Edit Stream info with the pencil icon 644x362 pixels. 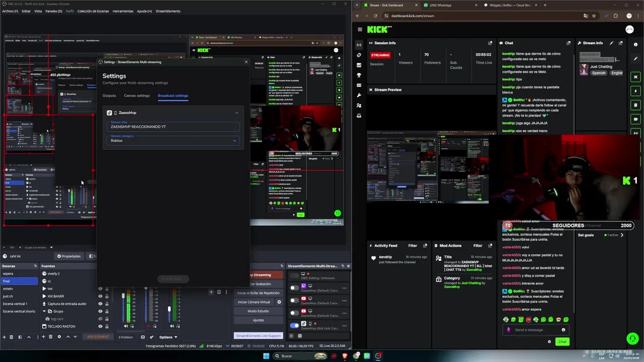(x=612, y=43)
